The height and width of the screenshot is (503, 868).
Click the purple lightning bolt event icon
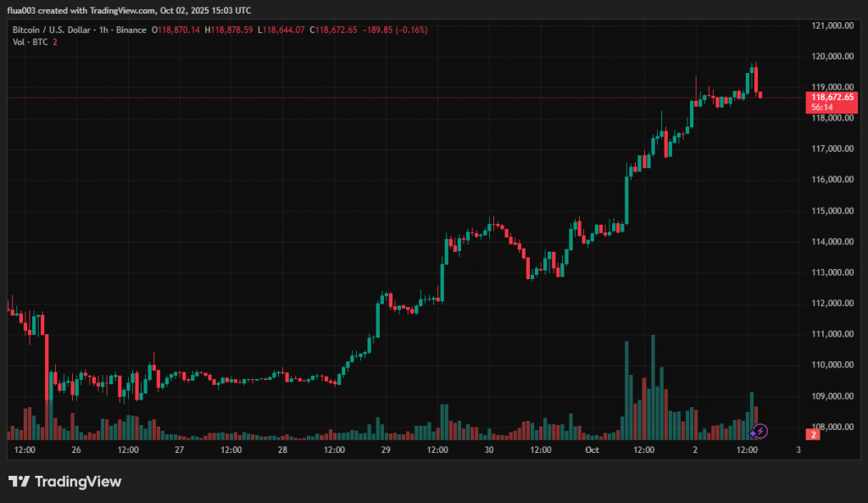click(x=760, y=431)
